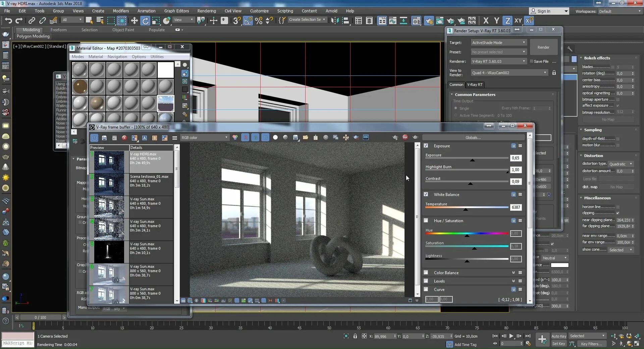Click the Undo arrow in main toolbar
The width and height of the screenshot is (644, 349).
pyautogui.click(x=8, y=20)
